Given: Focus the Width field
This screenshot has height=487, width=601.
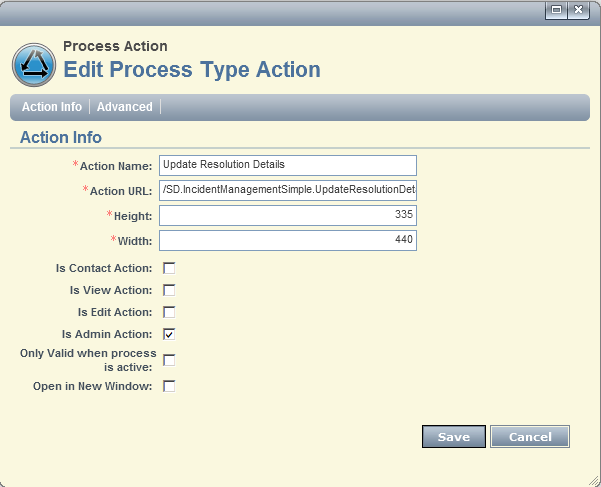Looking at the screenshot, I should pos(288,240).
